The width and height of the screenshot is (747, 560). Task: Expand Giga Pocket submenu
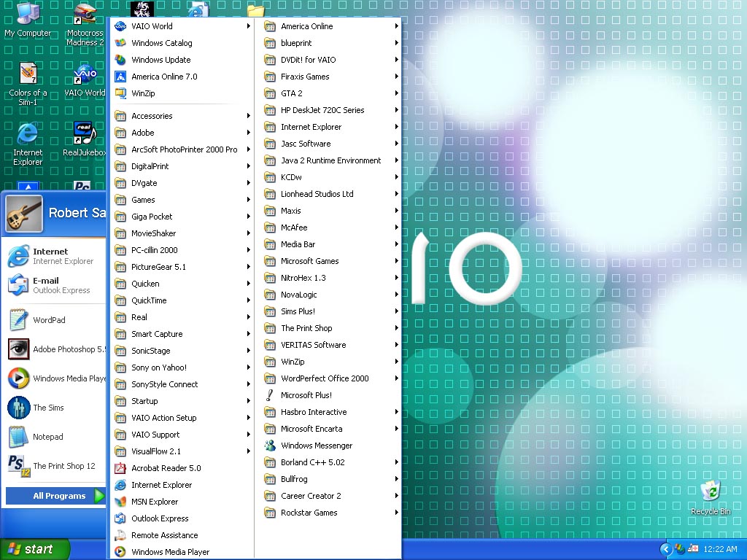[182, 216]
